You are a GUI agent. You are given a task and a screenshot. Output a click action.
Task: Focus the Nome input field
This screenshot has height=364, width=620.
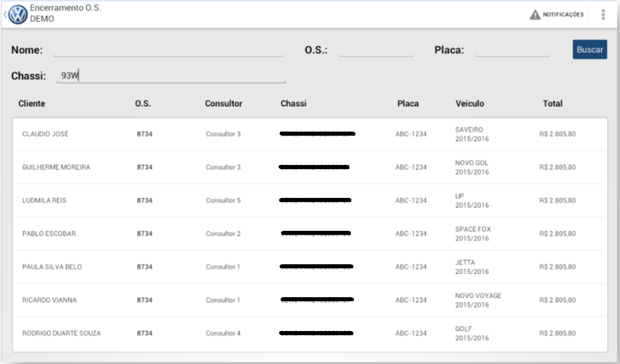(168, 50)
